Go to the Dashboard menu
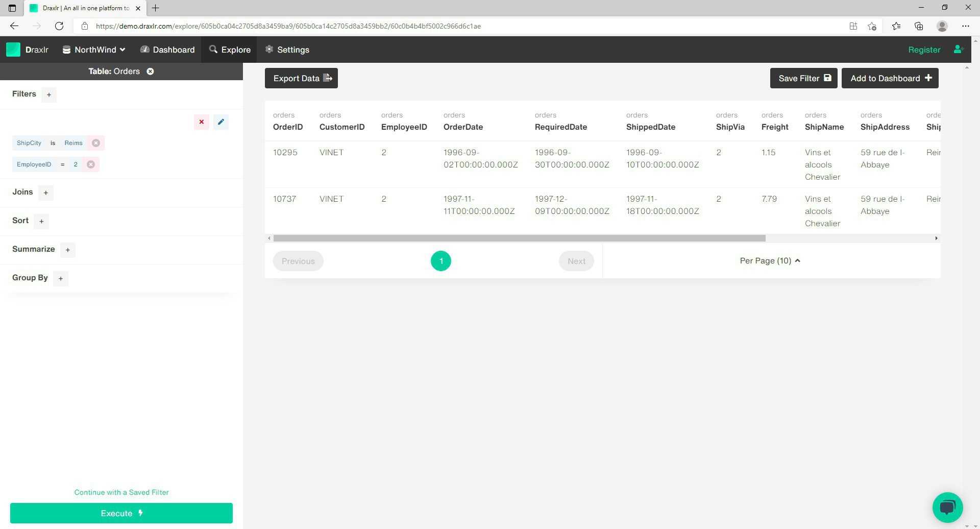The image size is (980, 529). point(167,50)
